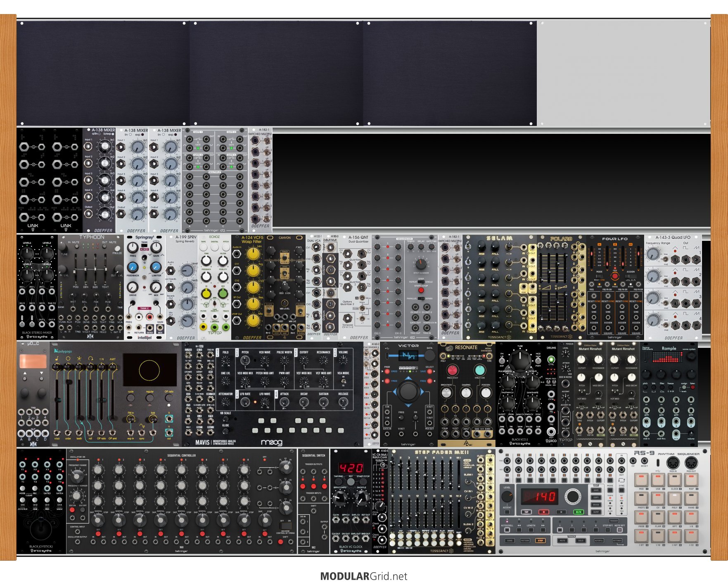
Task: Click the Black Stereo Mixer module
Action: pyautogui.click(x=37, y=288)
